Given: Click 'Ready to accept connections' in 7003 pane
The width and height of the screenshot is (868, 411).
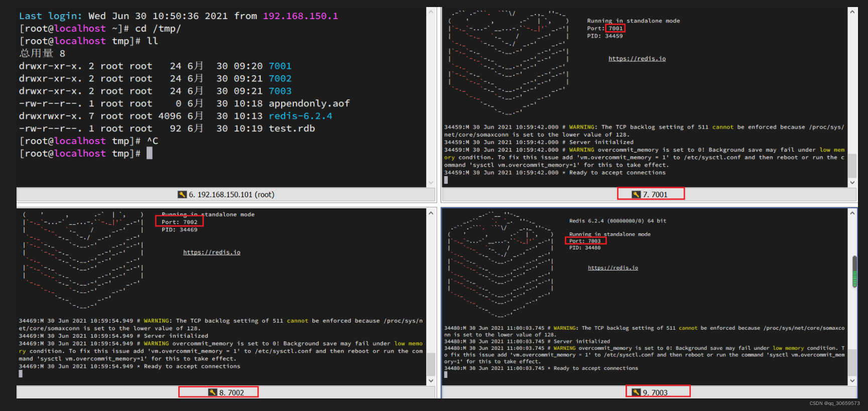Looking at the screenshot, I should [x=596, y=368].
